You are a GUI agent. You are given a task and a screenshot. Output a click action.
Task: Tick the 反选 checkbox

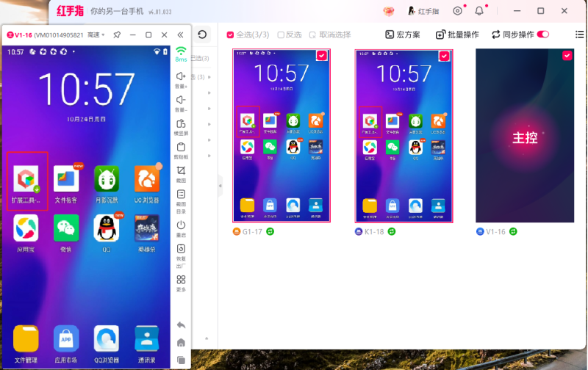click(281, 35)
